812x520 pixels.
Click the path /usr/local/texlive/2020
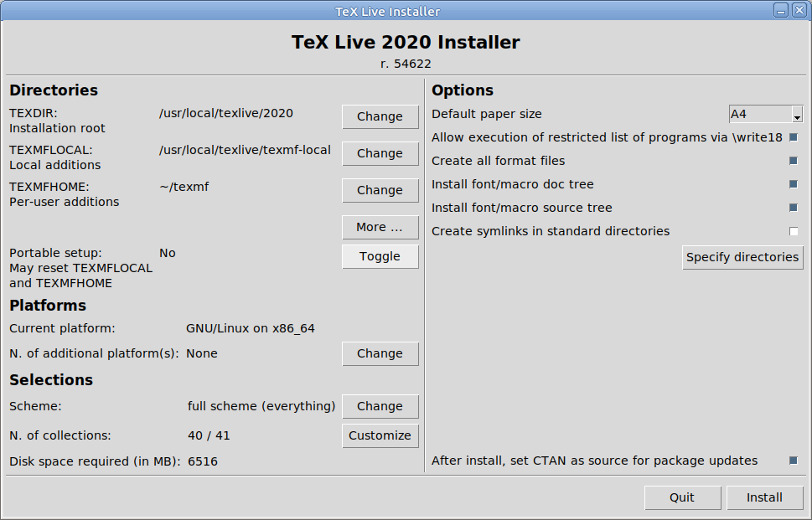(x=226, y=113)
